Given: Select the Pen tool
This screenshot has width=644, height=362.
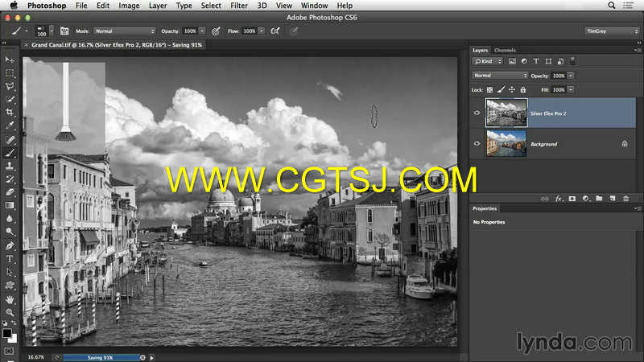Looking at the screenshot, I should pos(10,246).
